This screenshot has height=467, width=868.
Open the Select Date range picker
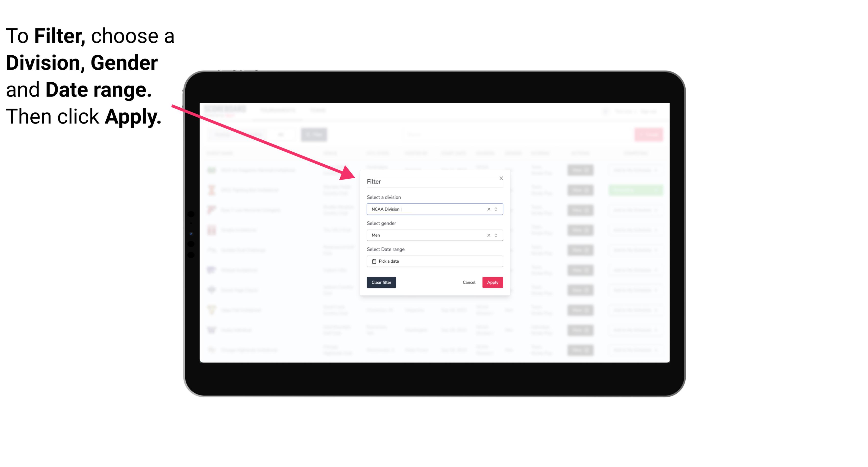coord(434,261)
